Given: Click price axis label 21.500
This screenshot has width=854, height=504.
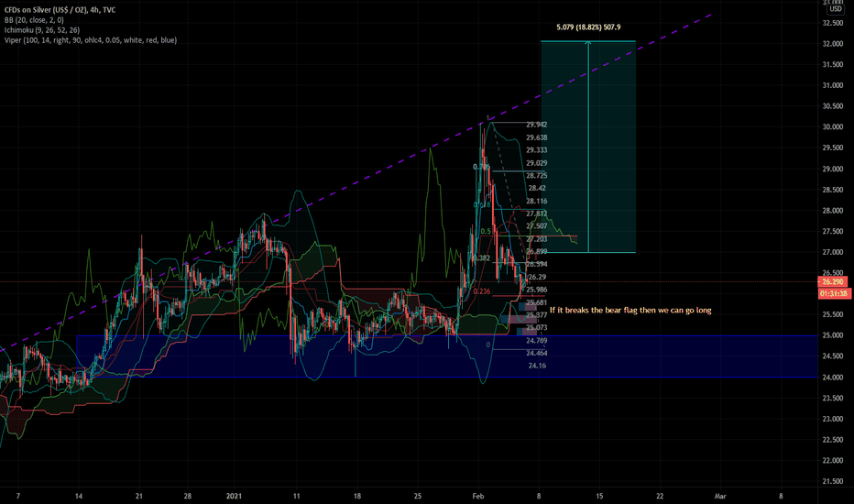Looking at the screenshot, I should 833,482.
